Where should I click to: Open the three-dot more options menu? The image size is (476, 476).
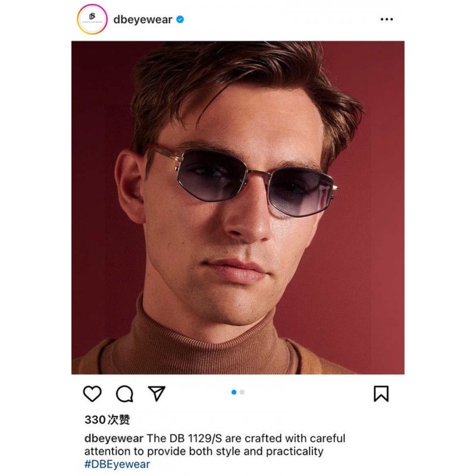point(387,20)
